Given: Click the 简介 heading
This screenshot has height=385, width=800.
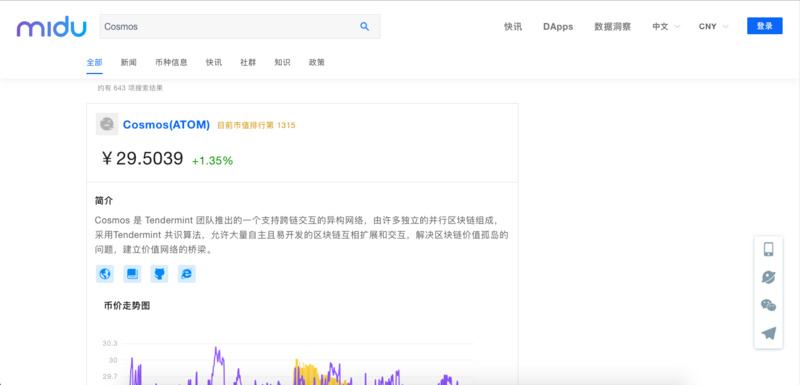Looking at the screenshot, I should point(104,200).
